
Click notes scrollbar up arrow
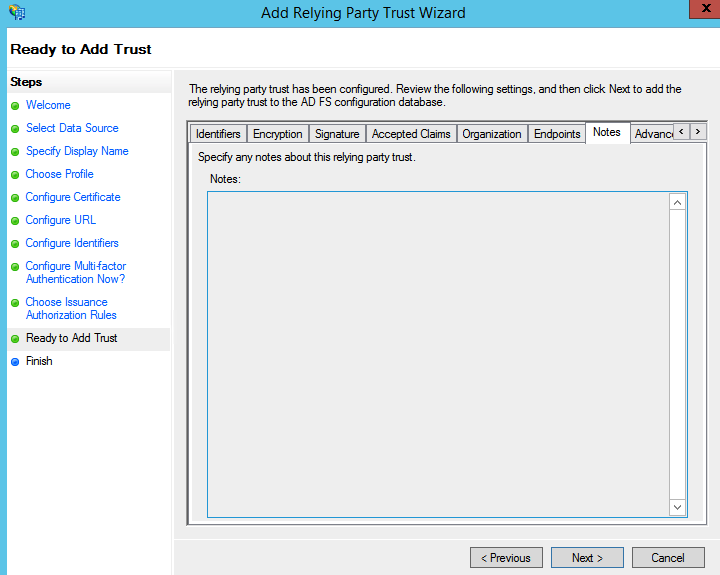point(677,203)
